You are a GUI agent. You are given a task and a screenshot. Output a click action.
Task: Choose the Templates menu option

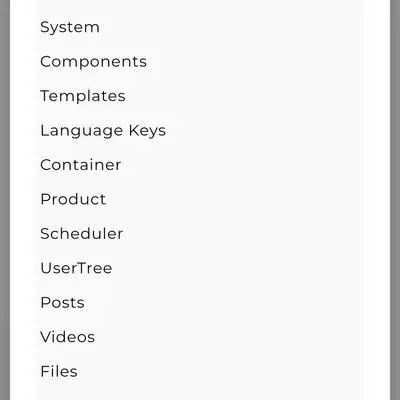83,96
